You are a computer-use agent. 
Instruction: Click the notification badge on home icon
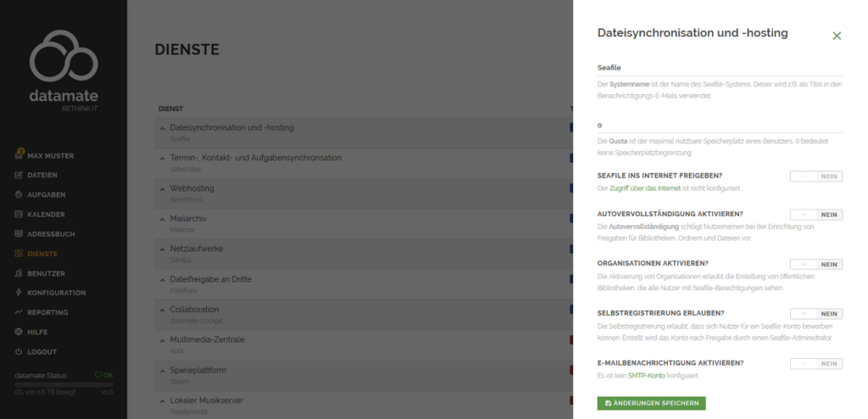[21, 151]
